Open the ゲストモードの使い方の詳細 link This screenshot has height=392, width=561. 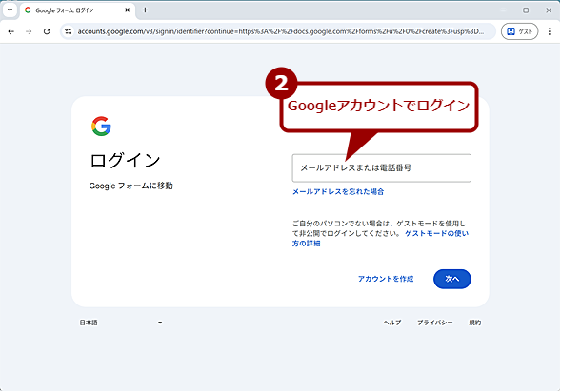click(436, 234)
